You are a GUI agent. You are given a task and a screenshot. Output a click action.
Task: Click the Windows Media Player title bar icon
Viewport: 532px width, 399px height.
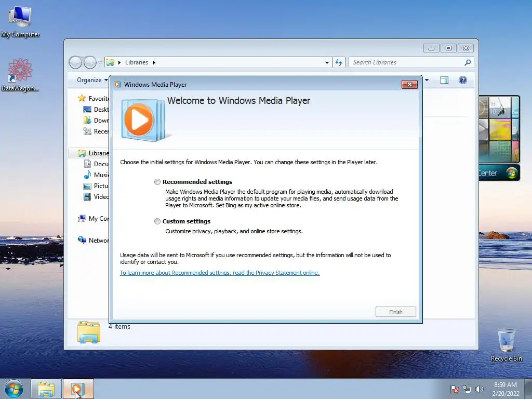tap(117, 85)
